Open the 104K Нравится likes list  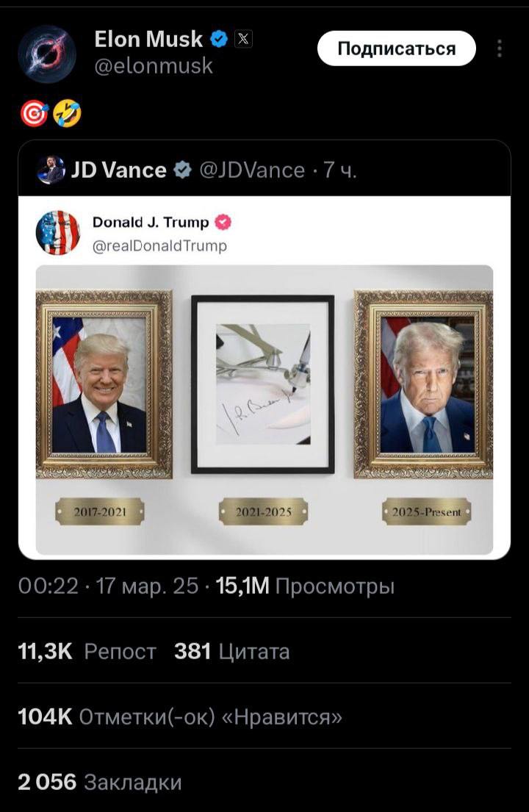coord(180,717)
